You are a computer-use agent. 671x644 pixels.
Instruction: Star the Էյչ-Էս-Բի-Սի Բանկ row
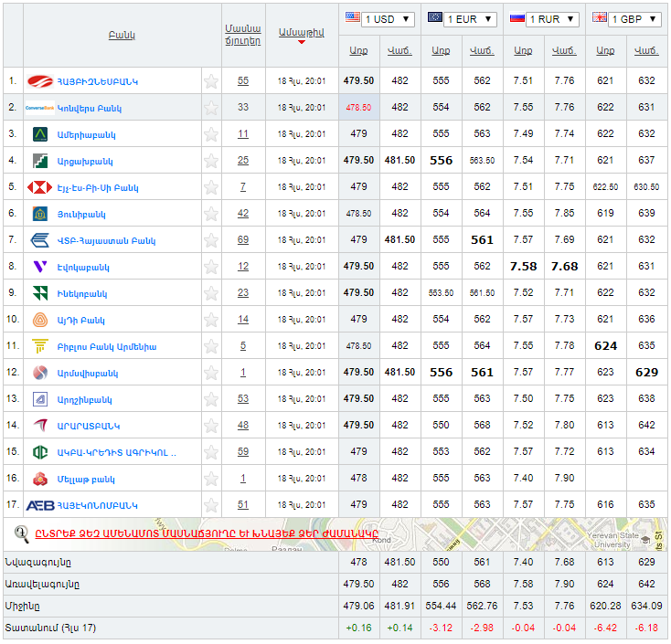211,187
